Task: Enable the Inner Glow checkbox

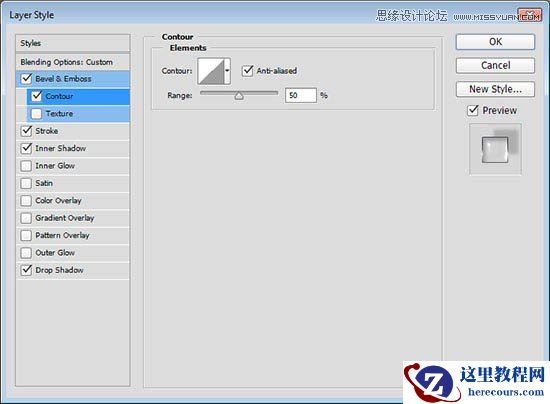Action: pyautogui.click(x=27, y=166)
